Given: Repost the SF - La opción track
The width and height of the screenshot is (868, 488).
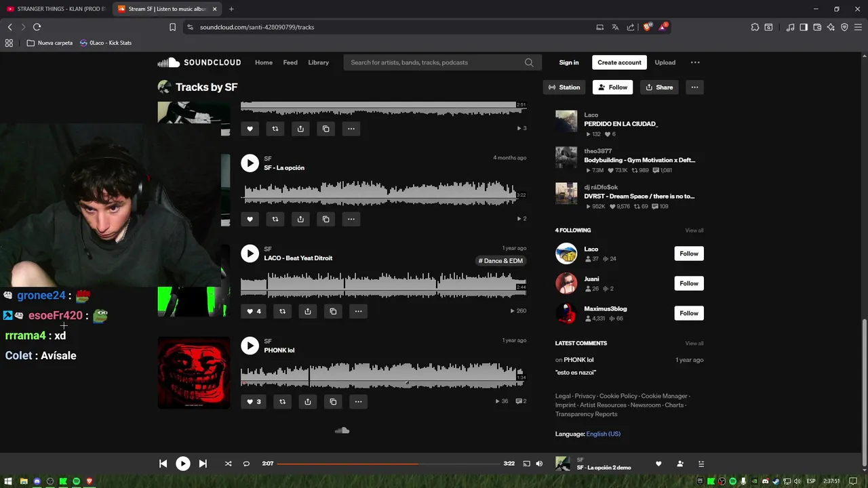Looking at the screenshot, I should pos(275,219).
